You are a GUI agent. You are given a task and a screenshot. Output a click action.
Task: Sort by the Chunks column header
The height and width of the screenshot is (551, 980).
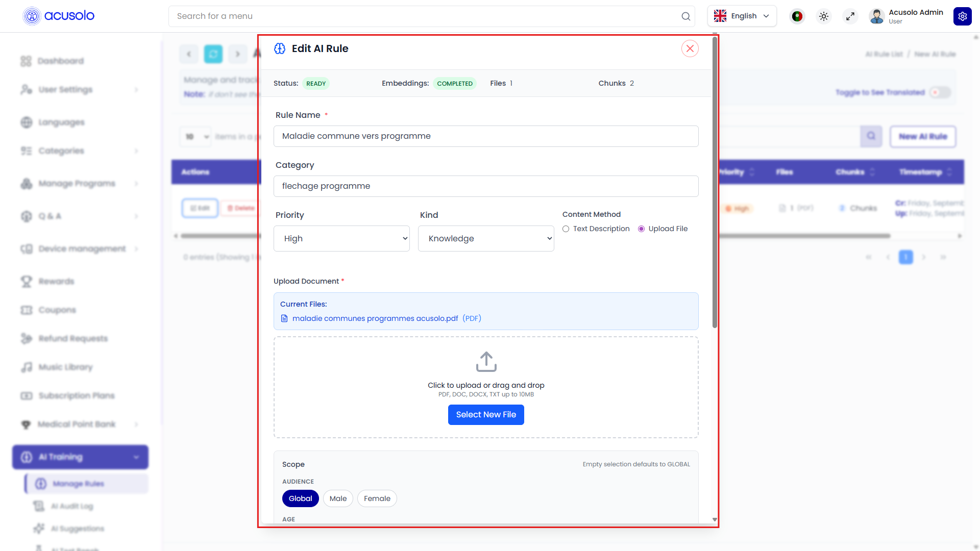(855, 172)
